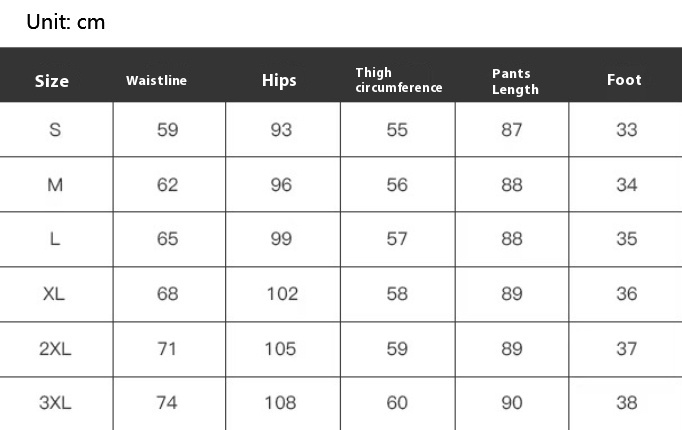Select the hips value 108

[281, 403]
